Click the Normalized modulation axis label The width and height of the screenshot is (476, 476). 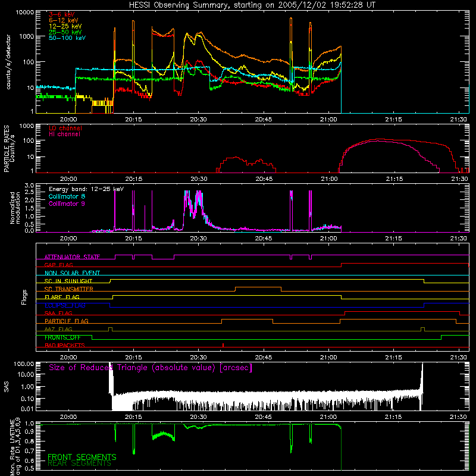point(15,208)
